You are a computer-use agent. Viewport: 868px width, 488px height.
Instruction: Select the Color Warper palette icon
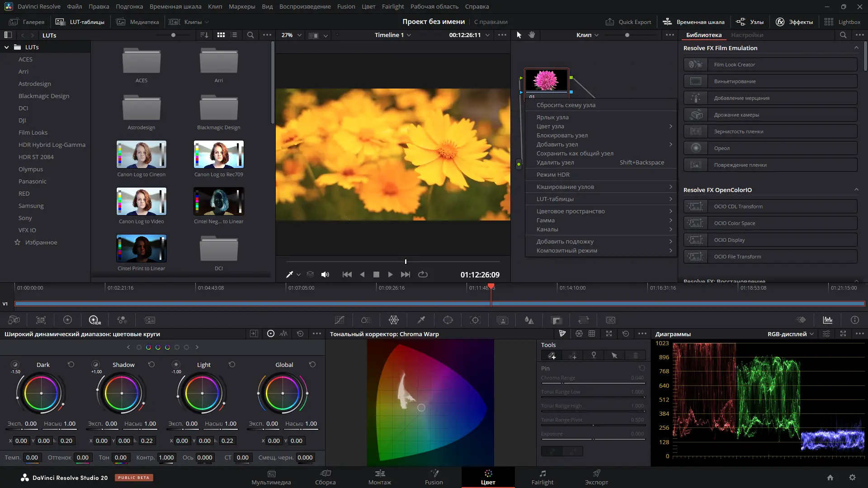394,320
